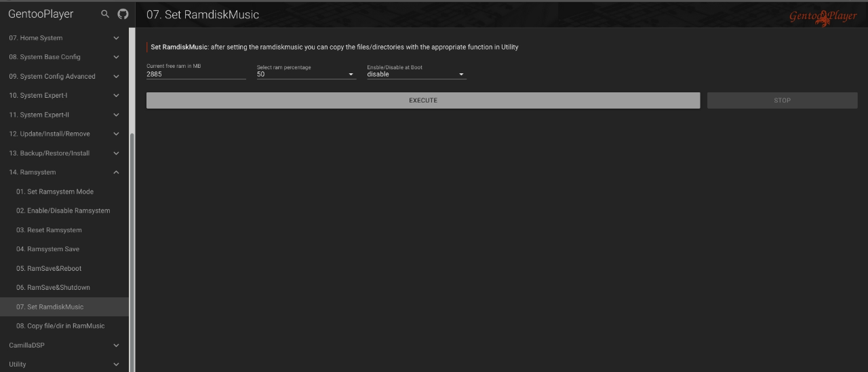The width and height of the screenshot is (868, 372).
Task: Collapse the 14. Ramsystem chevron
Action: coord(116,172)
